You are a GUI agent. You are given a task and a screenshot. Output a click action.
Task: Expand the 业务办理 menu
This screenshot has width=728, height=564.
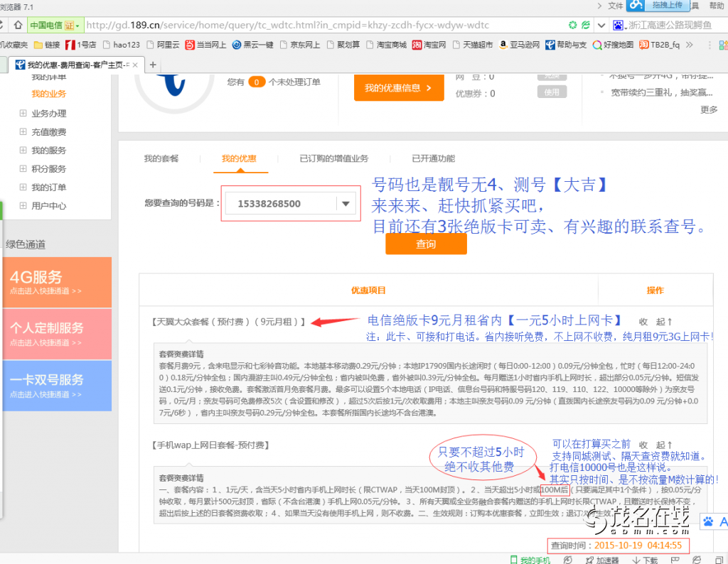click(x=23, y=113)
